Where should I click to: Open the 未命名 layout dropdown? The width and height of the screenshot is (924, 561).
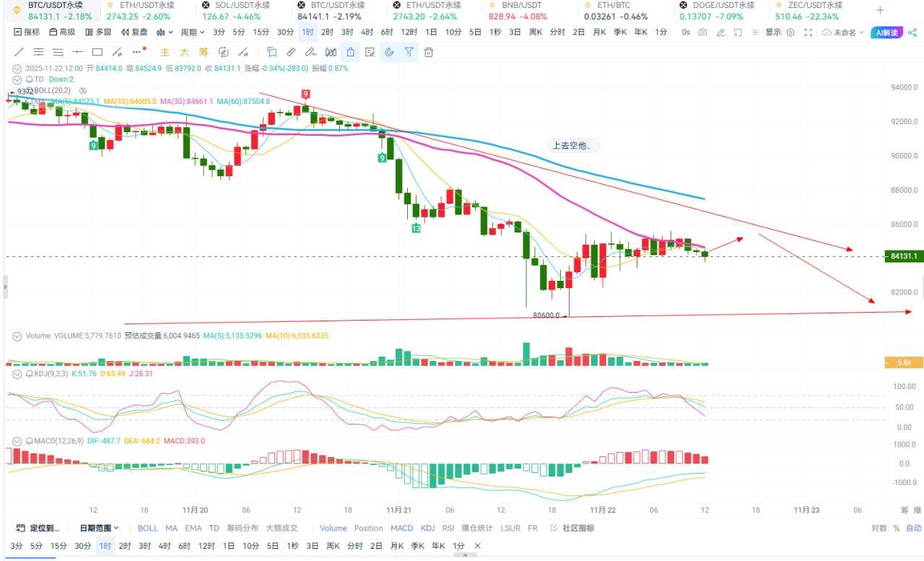842,32
